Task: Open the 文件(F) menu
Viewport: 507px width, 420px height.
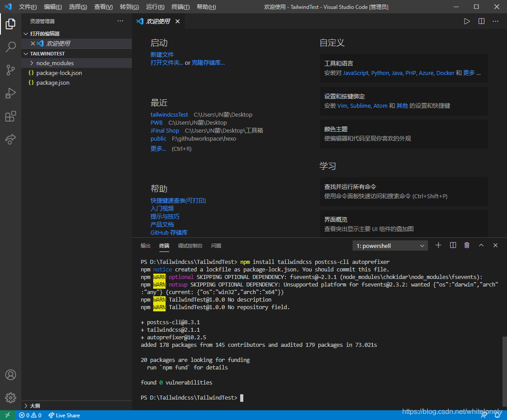Action: tap(28, 7)
